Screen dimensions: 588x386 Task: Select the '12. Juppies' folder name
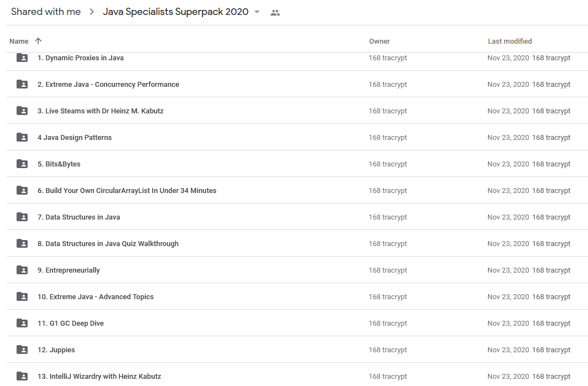pyautogui.click(x=56, y=350)
